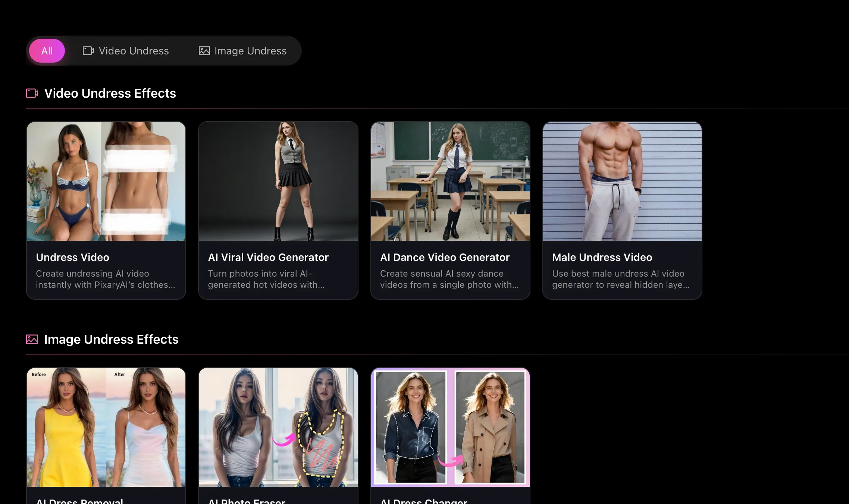Click the 'After' label on the thumbnail
This screenshot has width=849, height=504.
pyautogui.click(x=119, y=374)
